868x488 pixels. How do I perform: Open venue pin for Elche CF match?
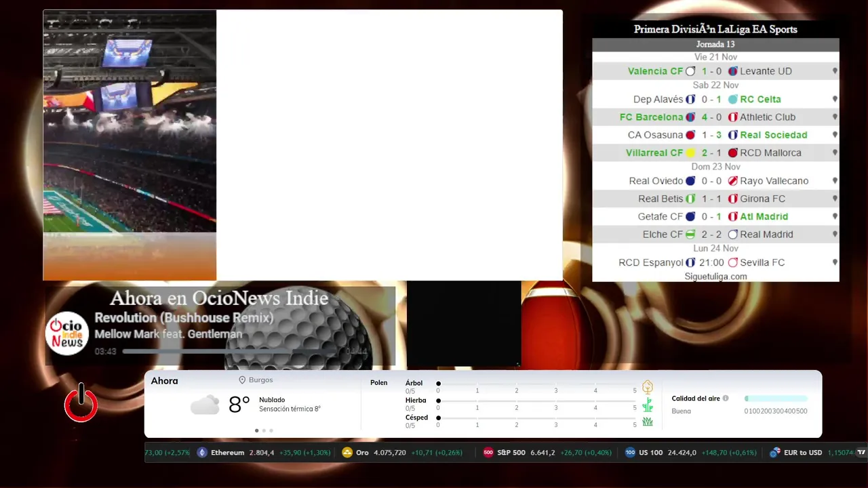coord(835,235)
